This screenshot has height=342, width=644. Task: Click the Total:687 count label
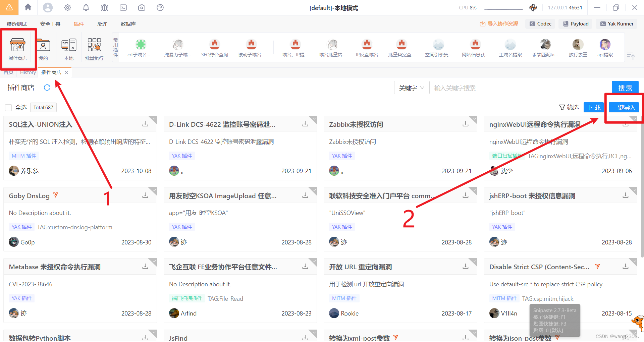(43, 108)
